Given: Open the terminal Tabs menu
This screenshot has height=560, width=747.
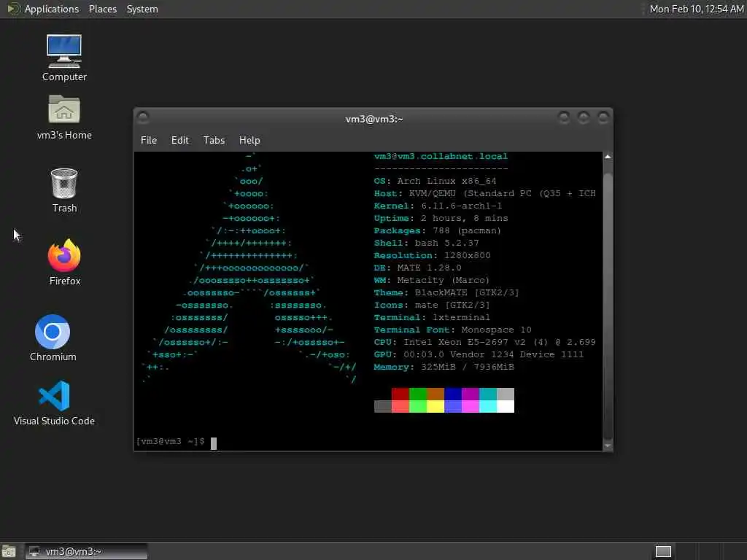Looking at the screenshot, I should 214,140.
